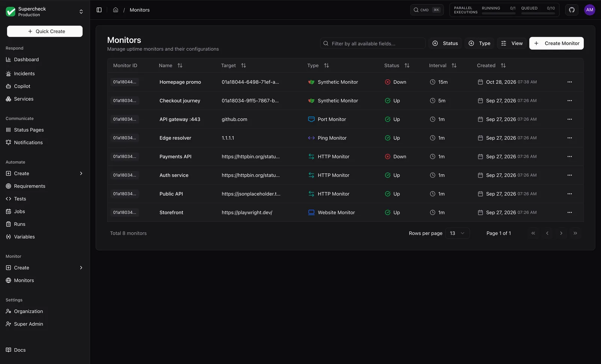Open row actions for Edge resolver

point(569,138)
